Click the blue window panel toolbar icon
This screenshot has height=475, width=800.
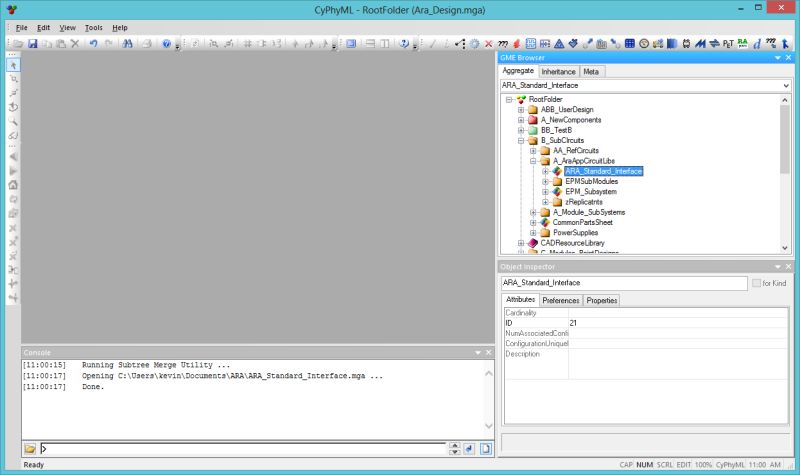(x=351, y=44)
